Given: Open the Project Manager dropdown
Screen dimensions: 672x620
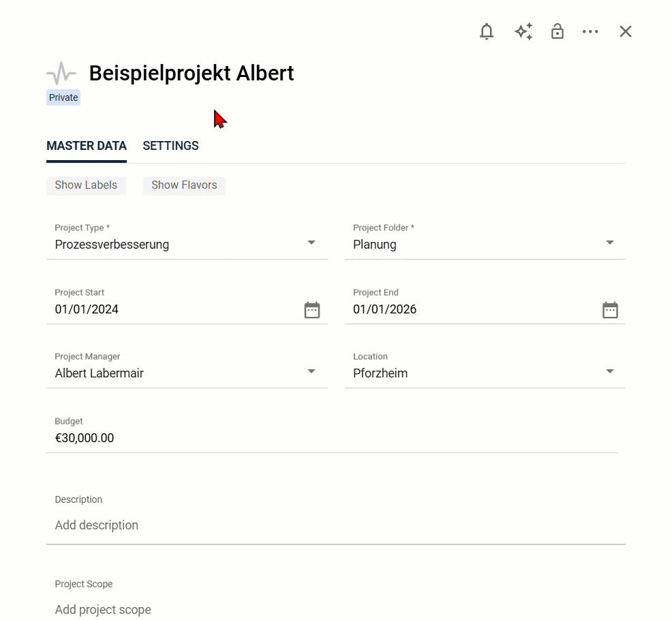Looking at the screenshot, I should (311, 372).
